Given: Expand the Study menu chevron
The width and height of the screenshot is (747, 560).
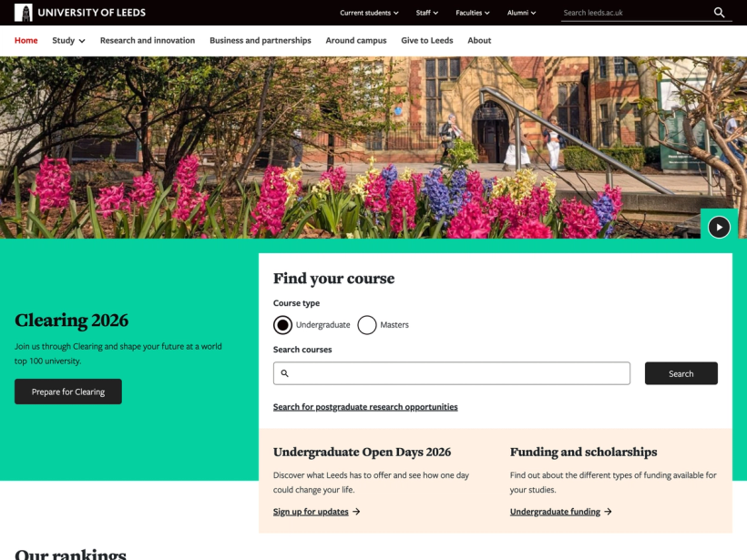Looking at the screenshot, I should coord(82,41).
